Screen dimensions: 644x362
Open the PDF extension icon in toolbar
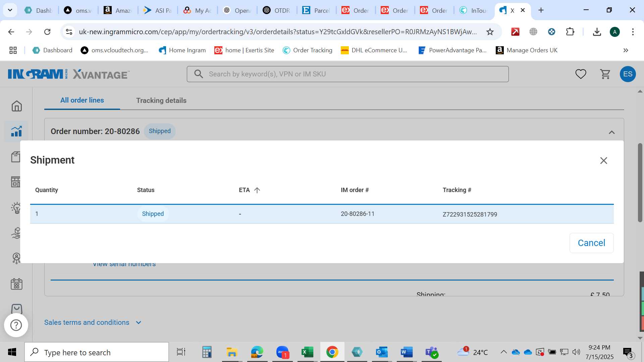pos(515,32)
